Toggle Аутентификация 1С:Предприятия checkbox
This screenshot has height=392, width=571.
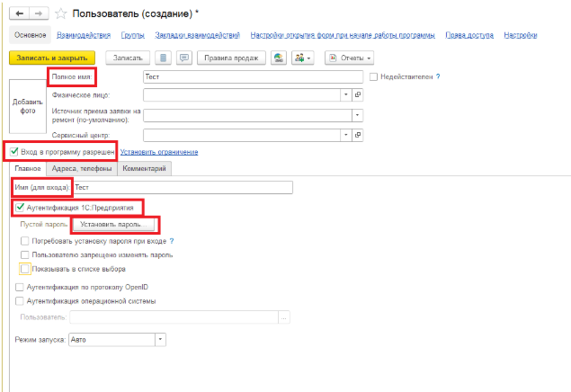click(x=21, y=207)
